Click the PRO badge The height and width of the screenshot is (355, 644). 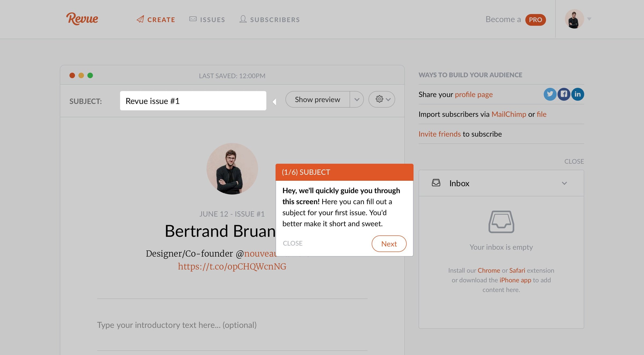click(x=535, y=20)
